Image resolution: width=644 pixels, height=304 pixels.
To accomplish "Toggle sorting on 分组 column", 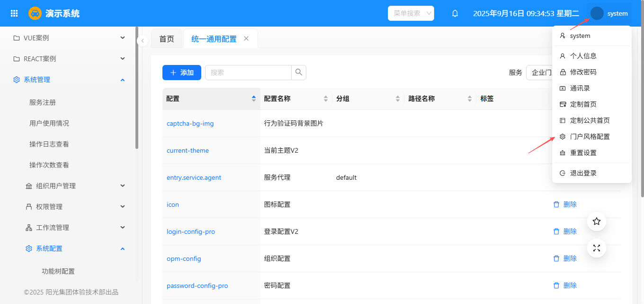I will click(x=398, y=99).
